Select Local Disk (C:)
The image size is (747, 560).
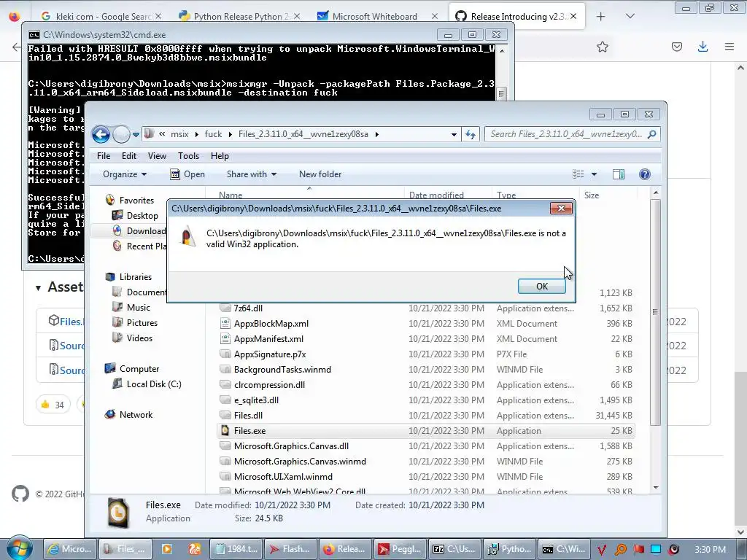point(153,384)
